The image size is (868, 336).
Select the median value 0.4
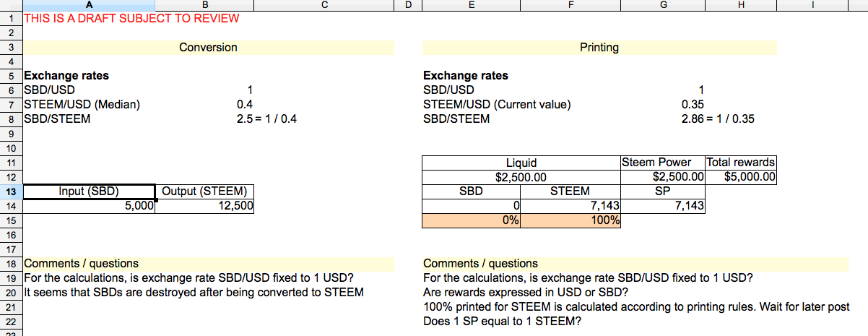[245, 104]
